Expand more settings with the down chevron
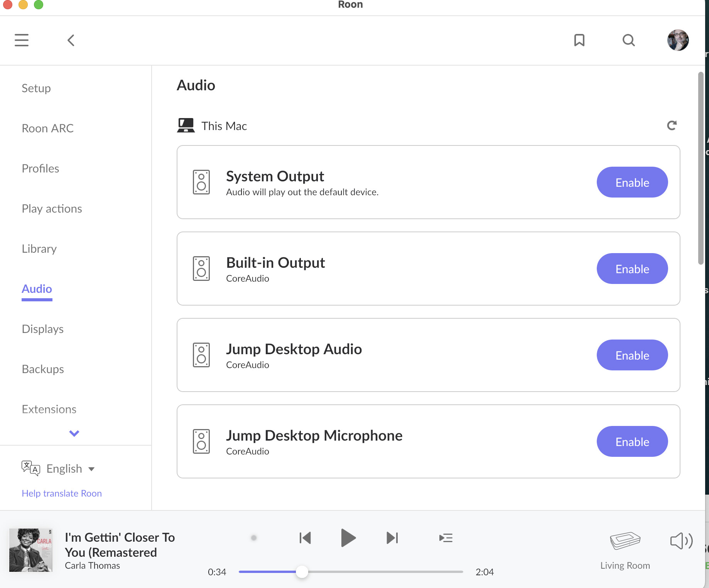This screenshot has width=709, height=588. tap(74, 433)
